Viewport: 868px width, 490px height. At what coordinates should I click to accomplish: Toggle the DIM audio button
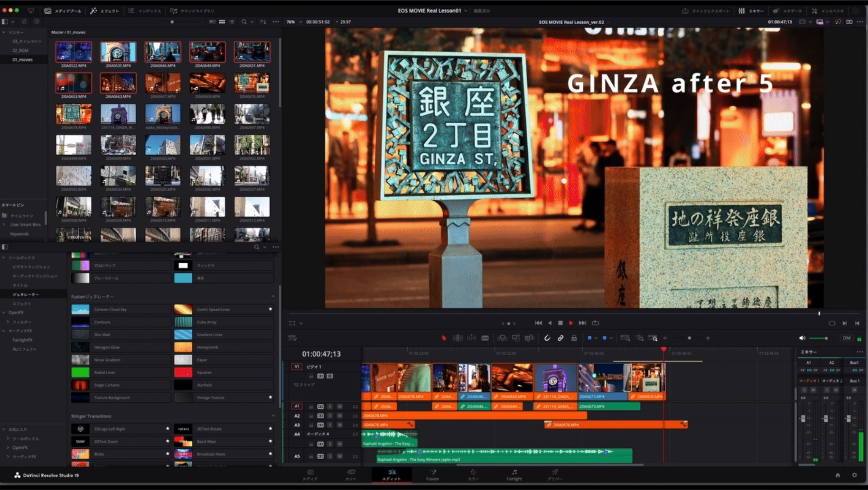847,338
